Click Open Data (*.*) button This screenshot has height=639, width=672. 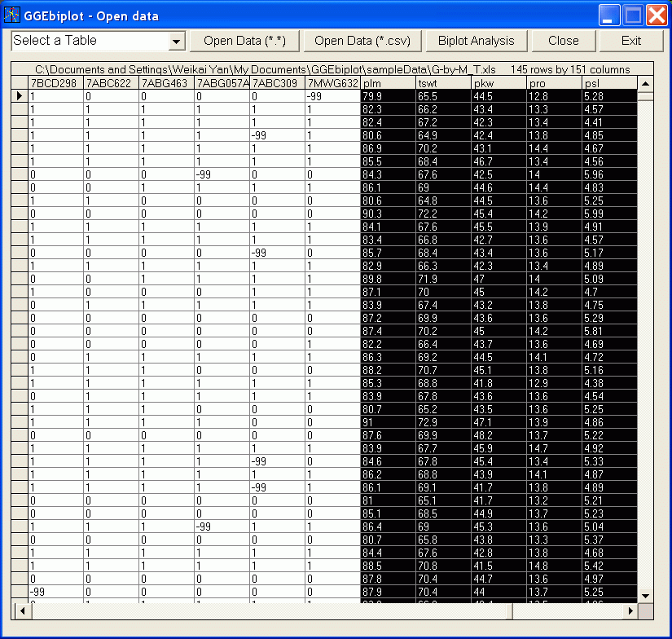tap(244, 41)
